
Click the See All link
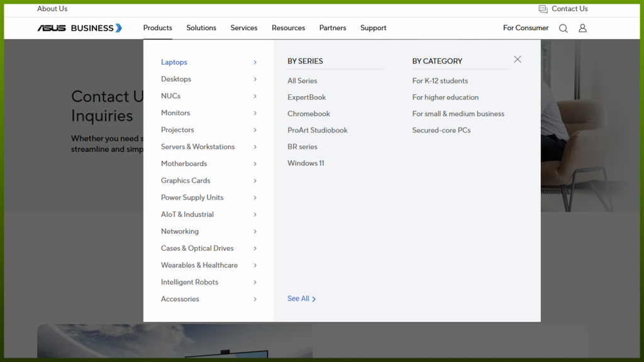(301, 299)
